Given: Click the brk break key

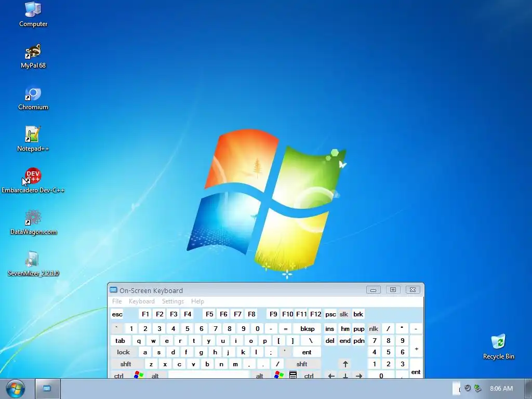Looking at the screenshot, I should 358,314.
